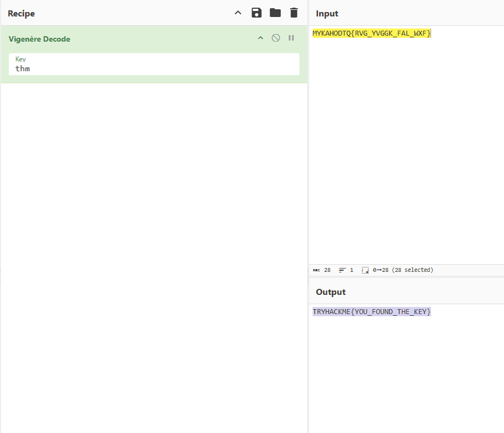Click the Recipe pane title
The height and width of the screenshot is (433, 504).
21,13
